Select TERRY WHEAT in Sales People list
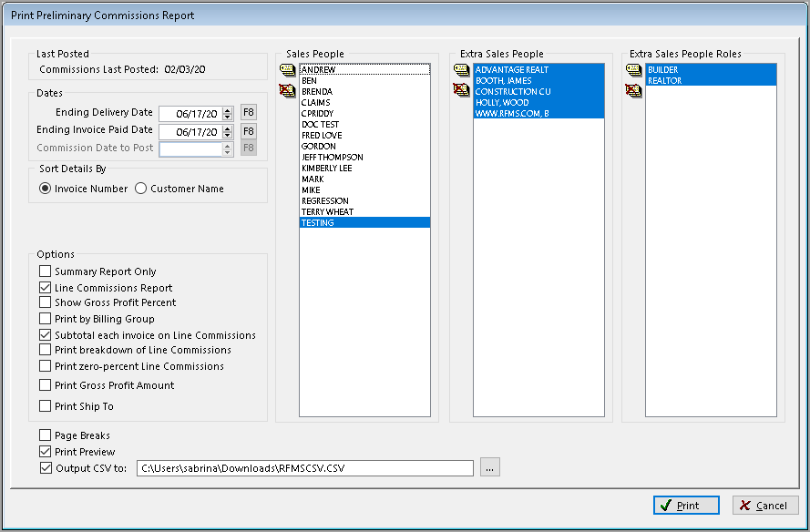The image size is (810, 532). point(364,211)
